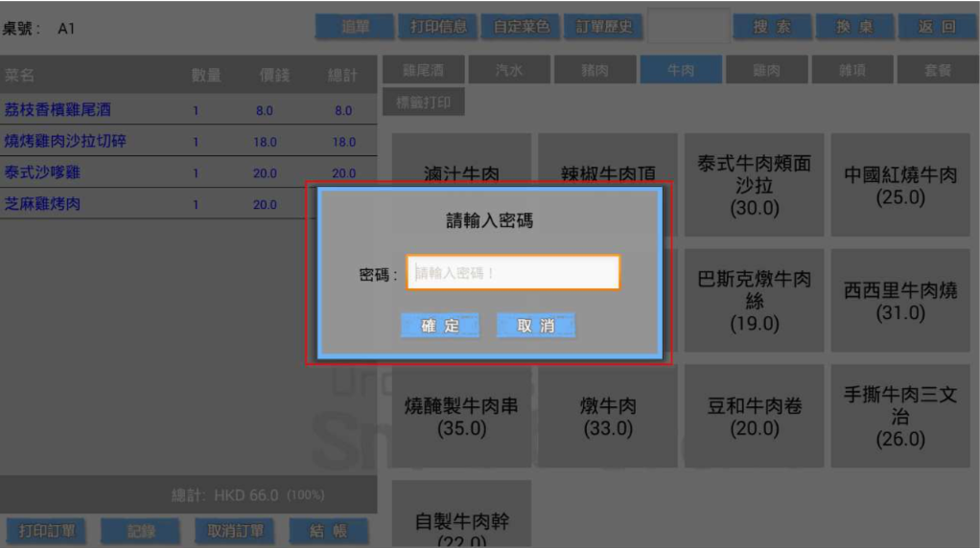
Task: Open 自定菜色 custom dish
Action: click(521, 27)
